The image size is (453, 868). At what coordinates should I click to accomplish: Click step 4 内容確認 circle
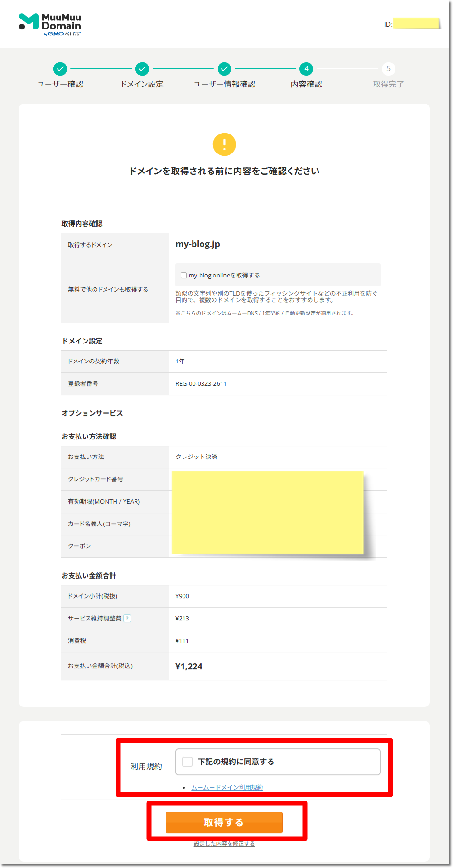(307, 69)
